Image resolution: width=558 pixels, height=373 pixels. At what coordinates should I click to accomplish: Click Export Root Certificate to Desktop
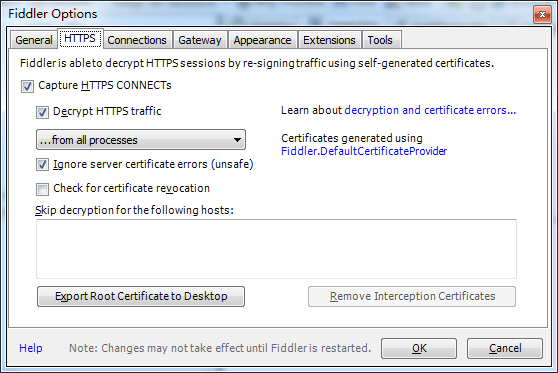point(141,296)
